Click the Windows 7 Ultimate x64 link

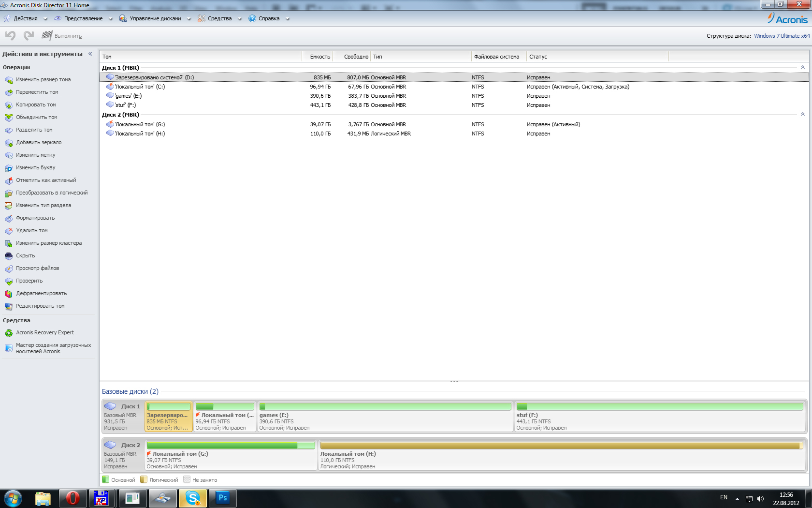(782, 36)
